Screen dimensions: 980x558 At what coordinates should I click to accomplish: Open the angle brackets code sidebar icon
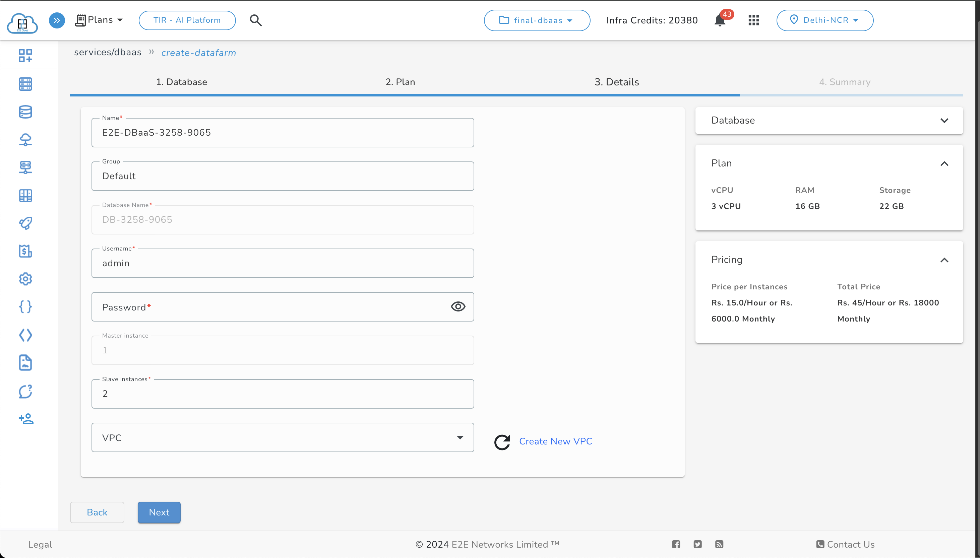click(x=25, y=335)
